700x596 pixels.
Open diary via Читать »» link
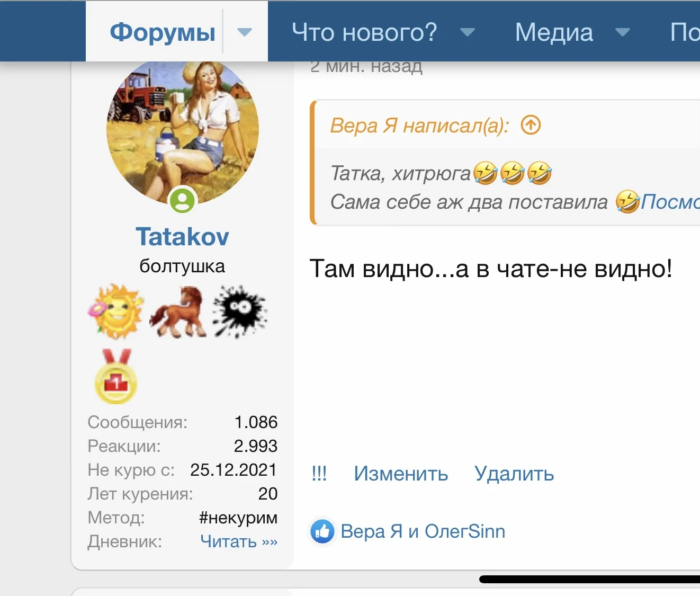239,541
